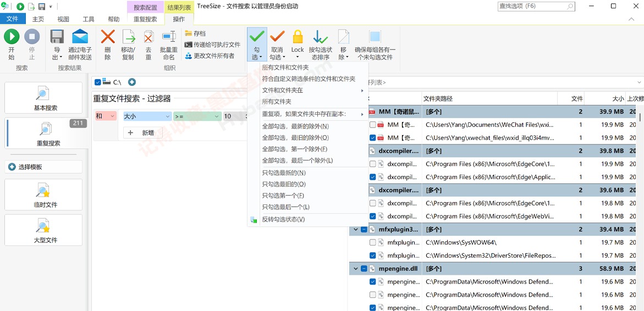The image size is (644, 311).
Task: Click path C:\Windows\SysWOW64\
Action: pyautogui.click(x=461, y=242)
